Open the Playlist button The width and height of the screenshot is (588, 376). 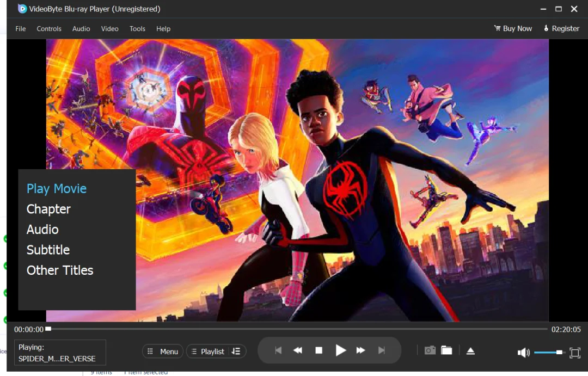tap(209, 352)
